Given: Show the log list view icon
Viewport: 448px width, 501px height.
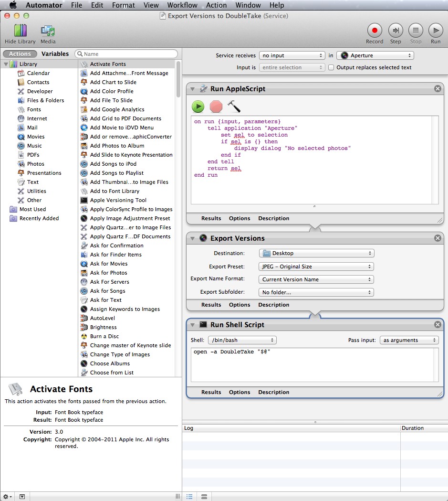Looking at the screenshot, I should pyautogui.click(x=189, y=497).
